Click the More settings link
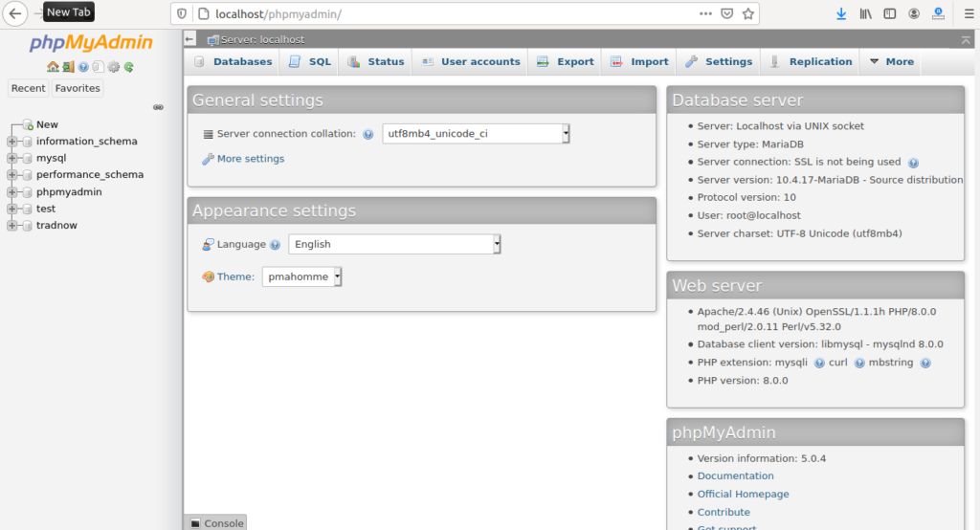 pos(251,159)
